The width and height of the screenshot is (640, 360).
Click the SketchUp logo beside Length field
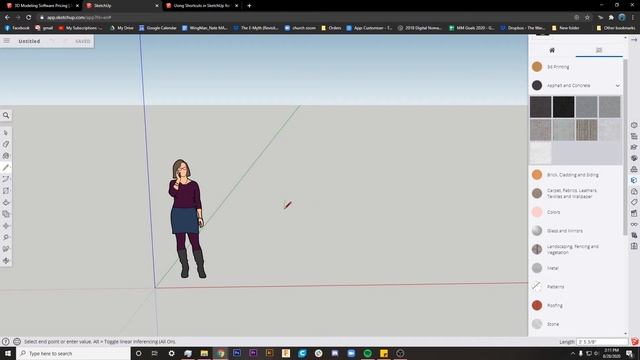click(x=635, y=342)
